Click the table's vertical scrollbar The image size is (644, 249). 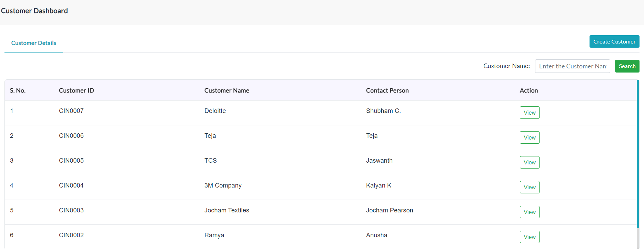(638, 154)
